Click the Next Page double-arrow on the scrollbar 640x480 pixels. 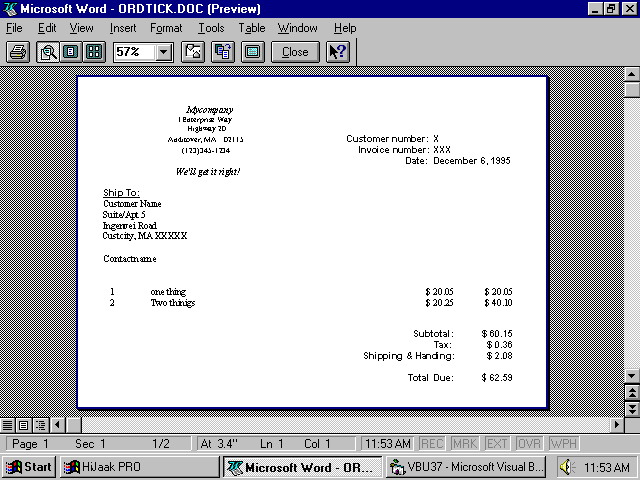[631, 409]
